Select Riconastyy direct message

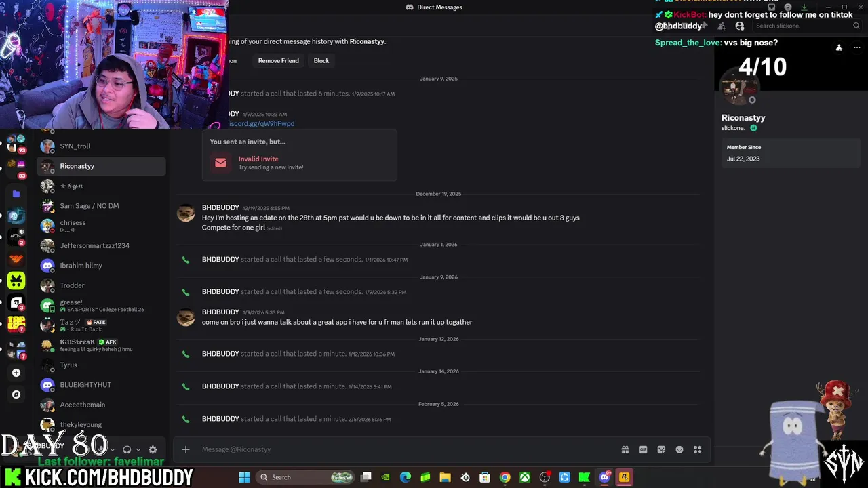pos(101,166)
